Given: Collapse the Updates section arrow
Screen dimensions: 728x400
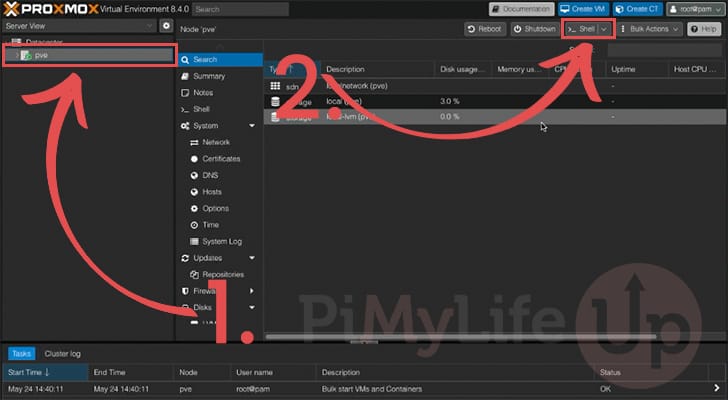Looking at the screenshot, I should pyautogui.click(x=252, y=258).
